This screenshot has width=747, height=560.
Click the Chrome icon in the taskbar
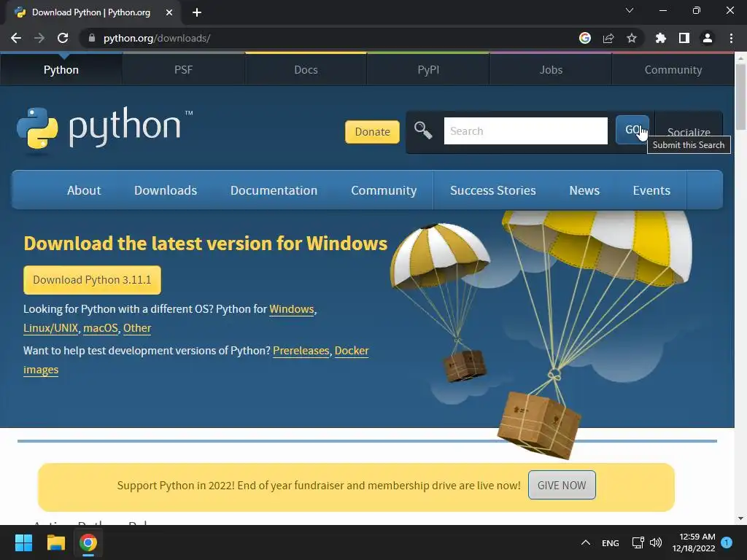click(88, 542)
